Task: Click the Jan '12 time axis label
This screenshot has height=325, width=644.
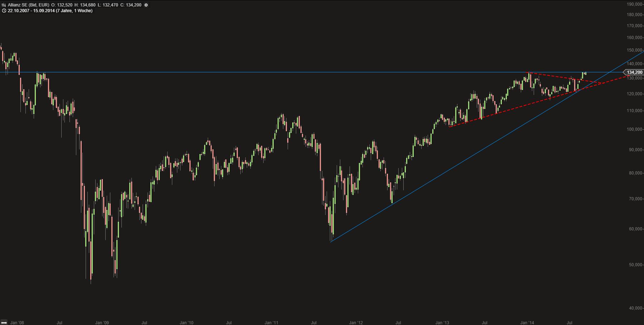Action: point(356,322)
